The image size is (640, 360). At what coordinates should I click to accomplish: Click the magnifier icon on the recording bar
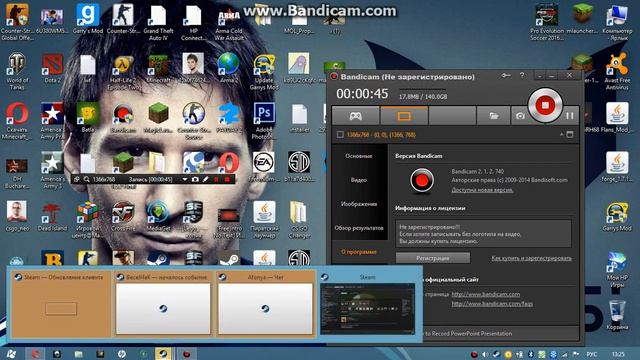(87, 179)
